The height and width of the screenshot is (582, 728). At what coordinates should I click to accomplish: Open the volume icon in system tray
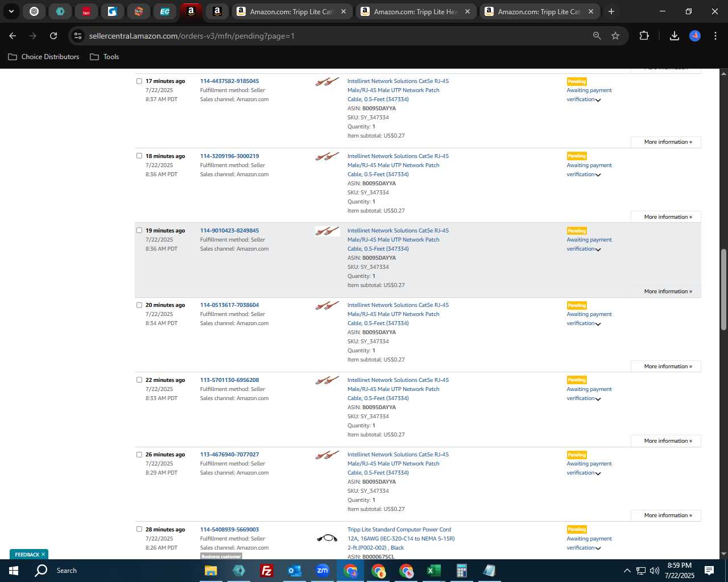click(655, 571)
